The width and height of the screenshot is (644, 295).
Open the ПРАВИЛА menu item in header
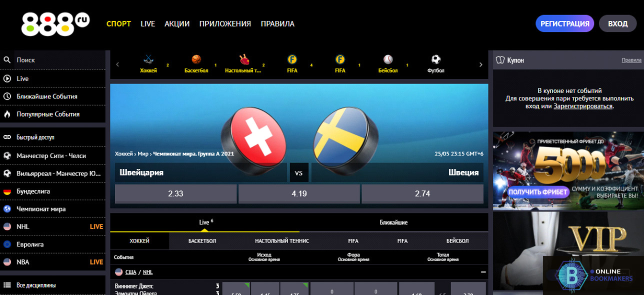click(x=277, y=23)
